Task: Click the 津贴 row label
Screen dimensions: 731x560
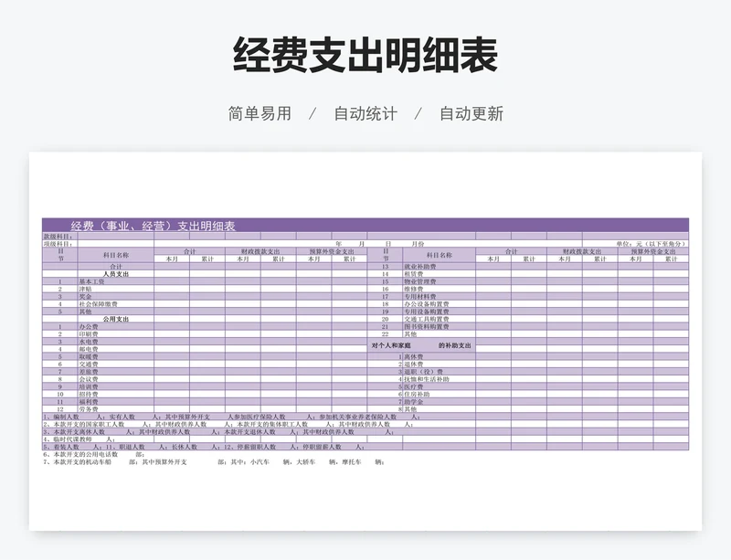Action: [85, 289]
